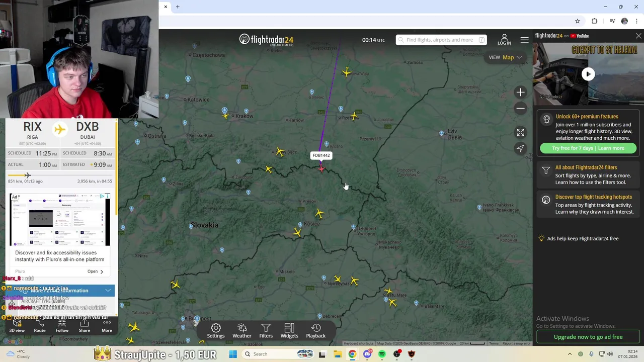Click the DXB Dubai destination airport code
The width and height of the screenshot is (644, 362).
[88, 127]
